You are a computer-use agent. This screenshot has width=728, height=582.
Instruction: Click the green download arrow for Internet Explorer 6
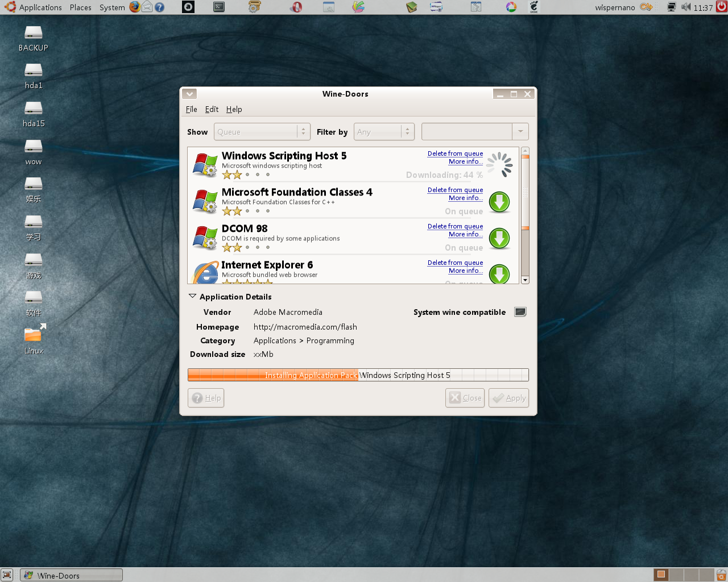tap(499, 274)
